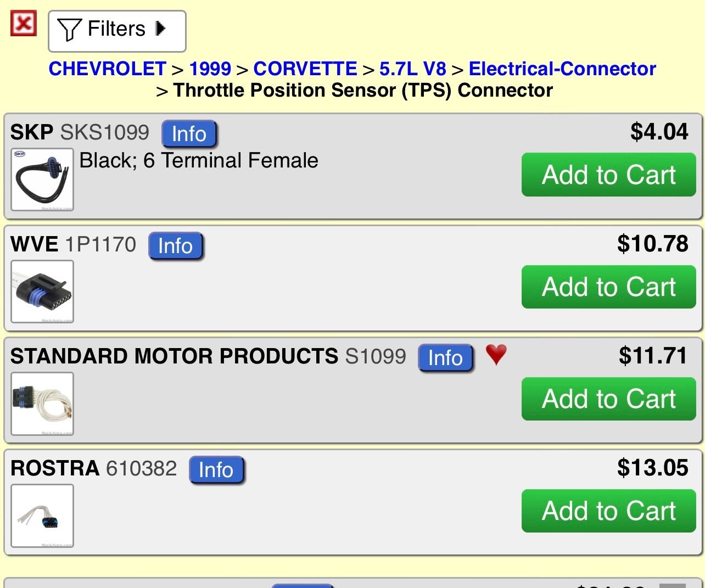Enlarge the WVE 1P1170 product image
This screenshot has width=705, height=588.
pyautogui.click(x=42, y=292)
